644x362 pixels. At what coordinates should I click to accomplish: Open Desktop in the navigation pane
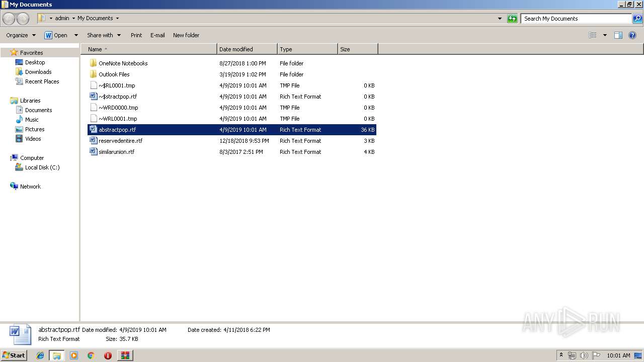click(x=35, y=62)
